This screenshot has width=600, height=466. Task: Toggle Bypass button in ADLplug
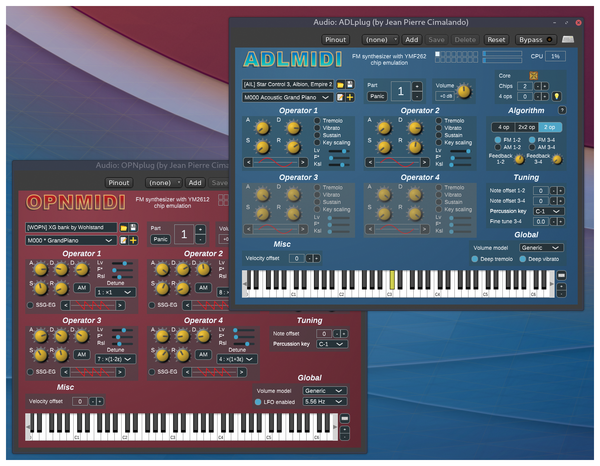pos(535,39)
